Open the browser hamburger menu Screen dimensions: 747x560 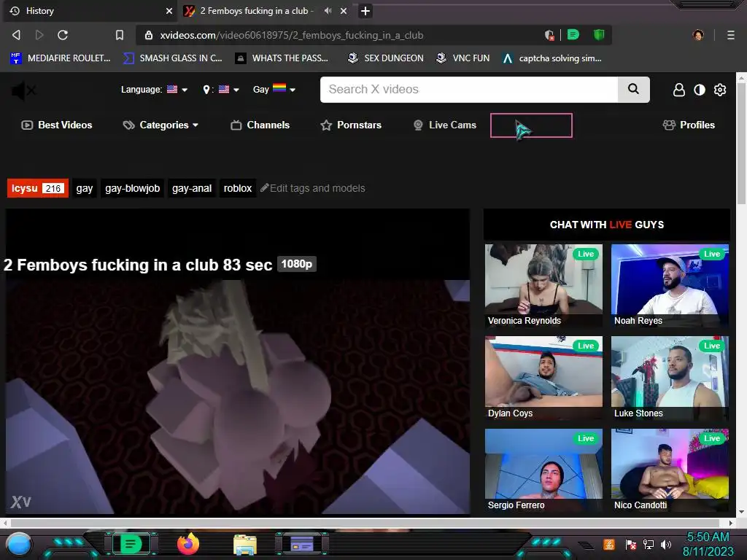point(731,35)
